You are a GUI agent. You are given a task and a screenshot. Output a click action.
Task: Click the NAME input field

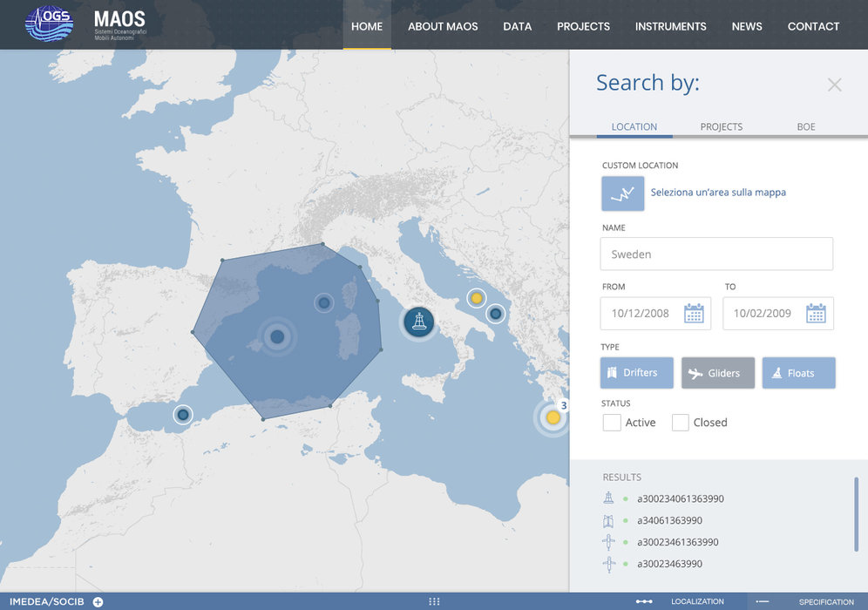pos(716,254)
